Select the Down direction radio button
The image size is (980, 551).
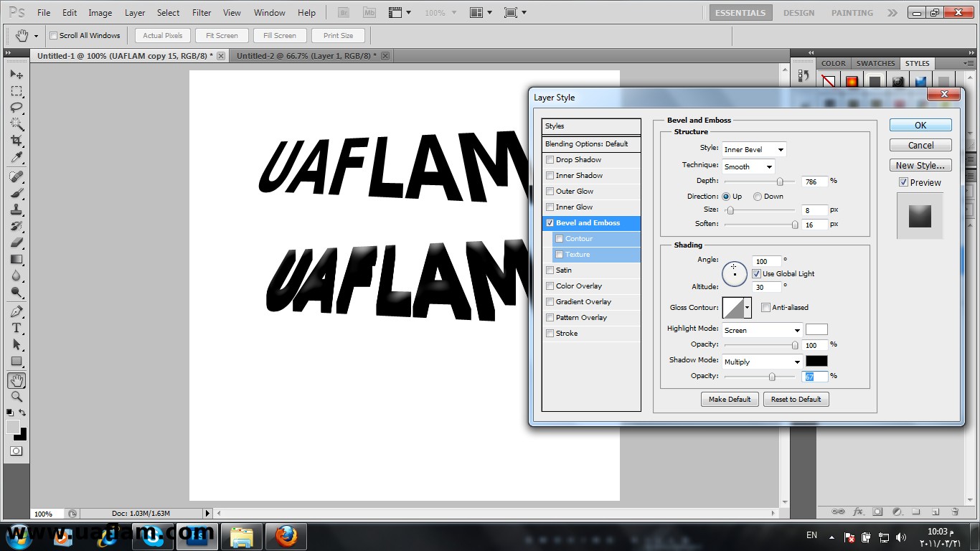tap(758, 197)
